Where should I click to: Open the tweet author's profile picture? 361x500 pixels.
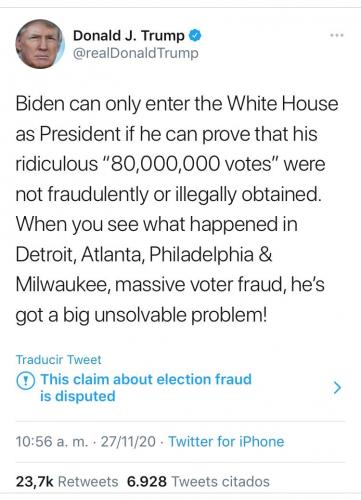tap(40, 44)
